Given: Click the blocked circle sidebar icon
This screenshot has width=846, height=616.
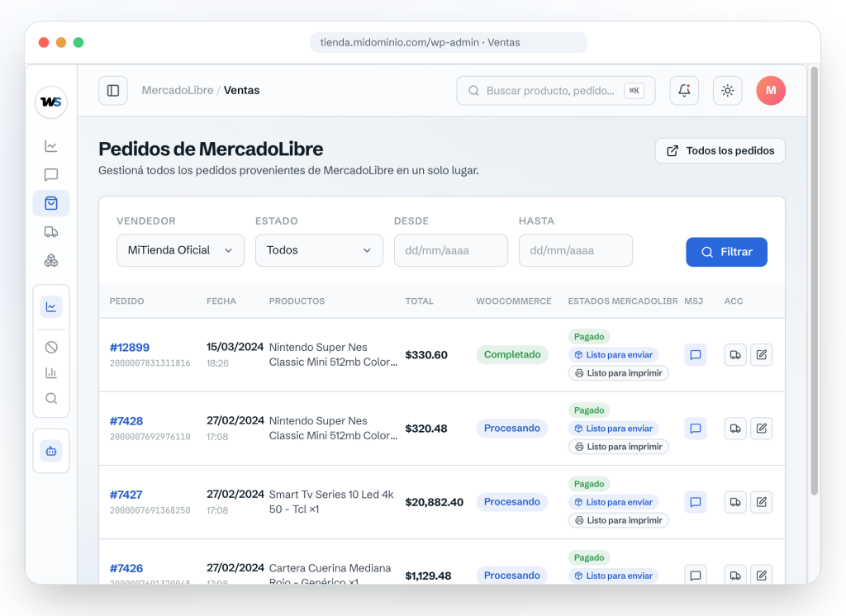Looking at the screenshot, I should [x=51, y=348].
